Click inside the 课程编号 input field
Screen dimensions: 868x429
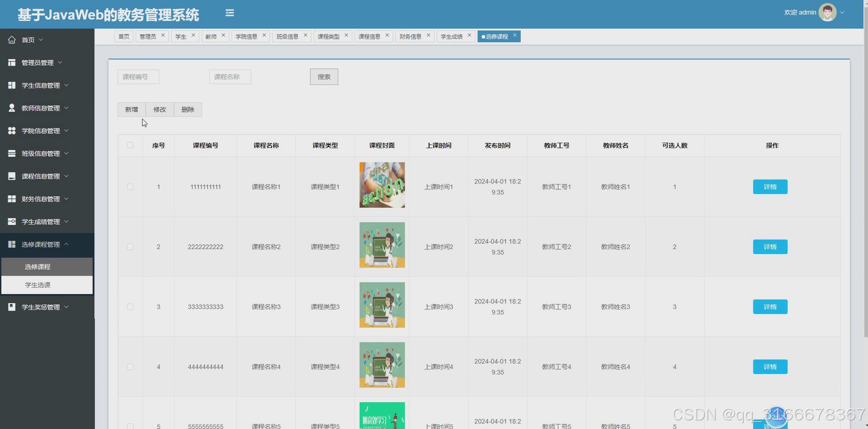(138, 76)
